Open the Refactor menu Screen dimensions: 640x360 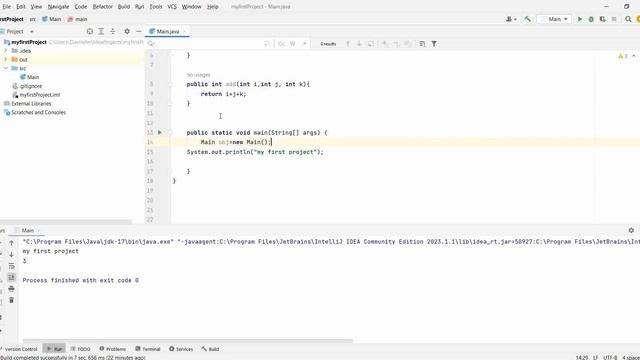[x=102, y=7]
